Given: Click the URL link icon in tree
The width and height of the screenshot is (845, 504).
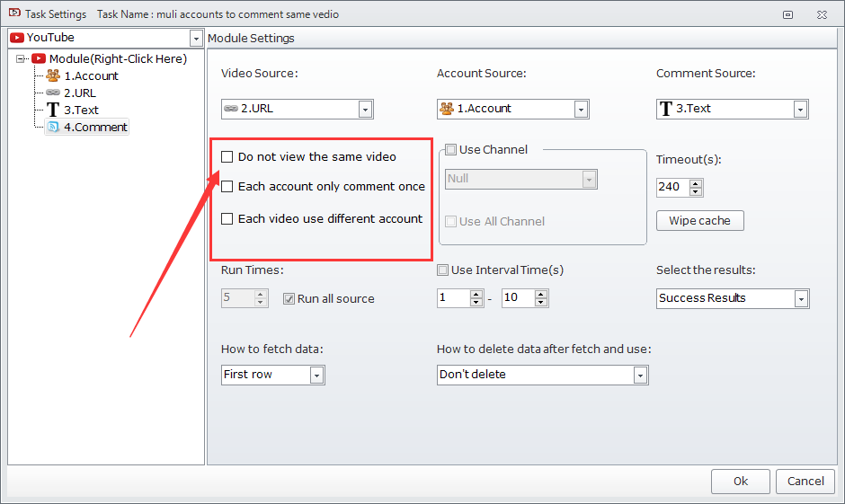Looking at the screenshot, I should coord(53,93).
